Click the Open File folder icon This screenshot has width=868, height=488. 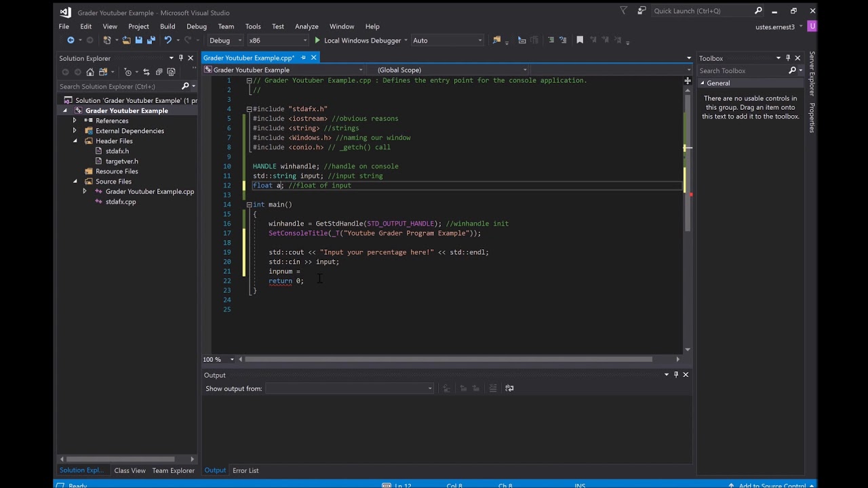pyautogui.click(x=126, y=41)
